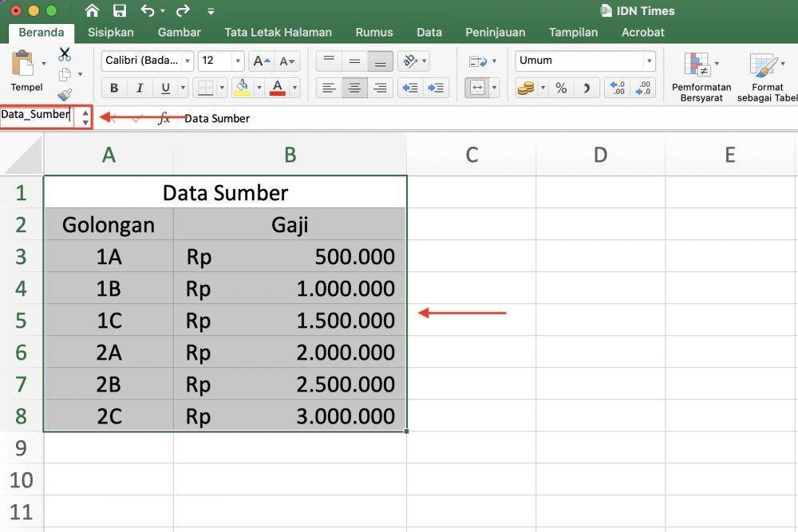Apply the yellow fill color bucket
The height and width of the screenshot is (532, 798).
tap(243, 88)
